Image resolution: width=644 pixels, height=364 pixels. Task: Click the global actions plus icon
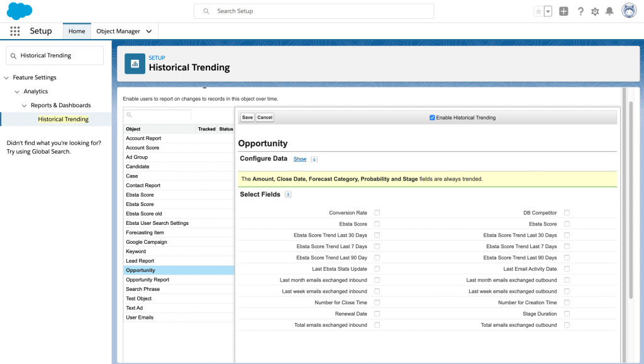click(x=563, y=11)
